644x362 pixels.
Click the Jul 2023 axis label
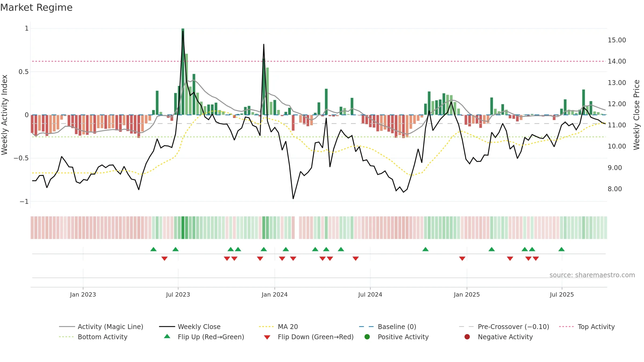(x=178, y=295)
